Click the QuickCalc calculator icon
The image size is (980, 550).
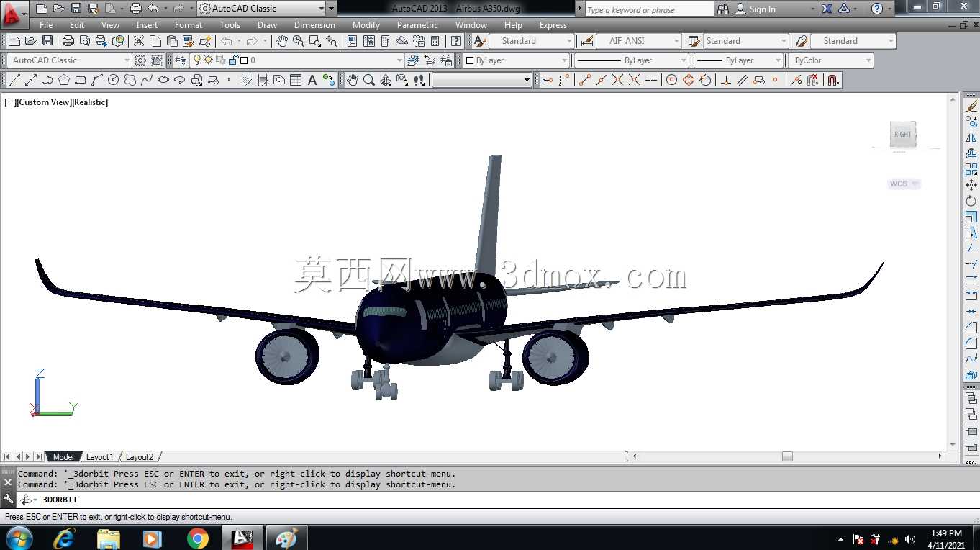tap(435, 41)
